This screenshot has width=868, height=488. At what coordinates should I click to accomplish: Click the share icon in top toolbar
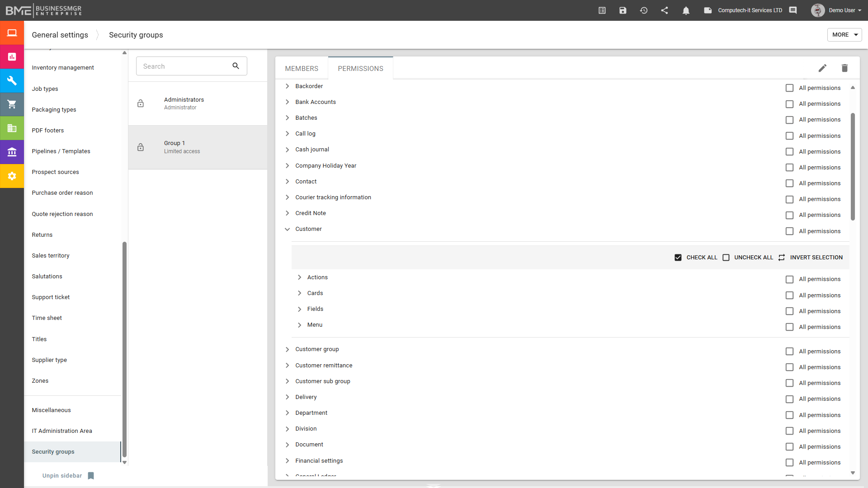pyautogui.click(x=665, y=10)
